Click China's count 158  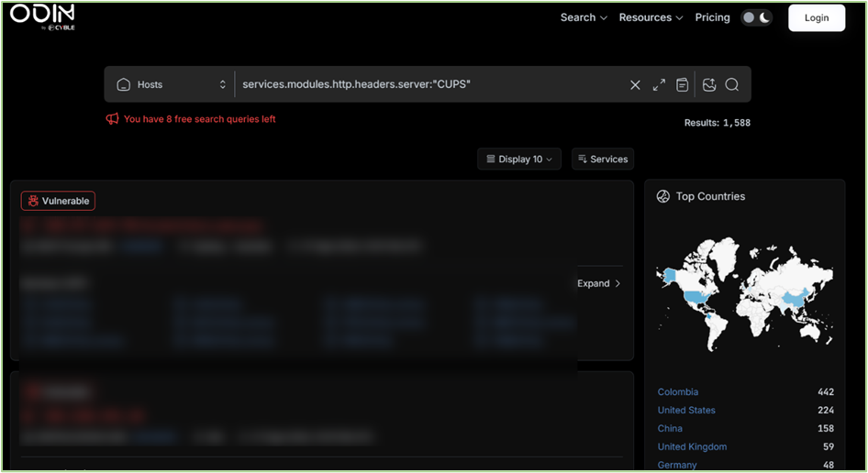(826, 428)
